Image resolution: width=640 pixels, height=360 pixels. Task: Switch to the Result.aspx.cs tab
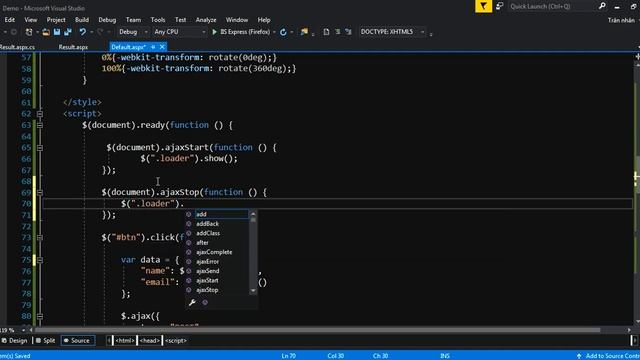pos(17,47)
